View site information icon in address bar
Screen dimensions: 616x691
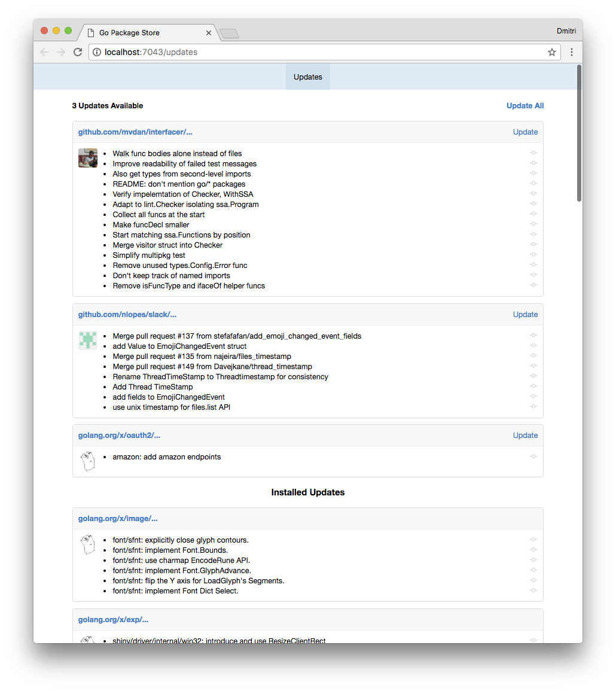click(96, 52)
